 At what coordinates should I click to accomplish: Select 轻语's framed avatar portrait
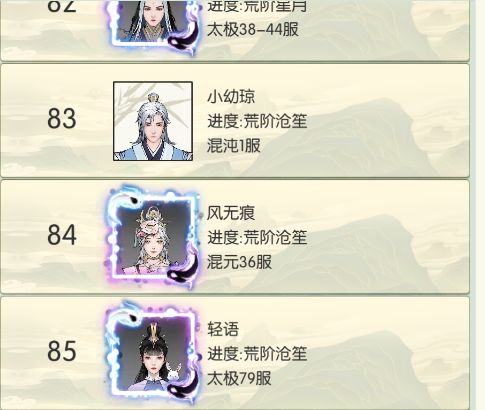(x=153, y=353)
